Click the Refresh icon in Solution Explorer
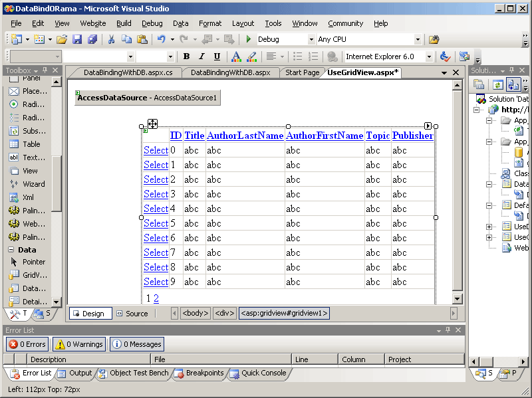This screenshot has width=532, height=398. click(497, 84)
